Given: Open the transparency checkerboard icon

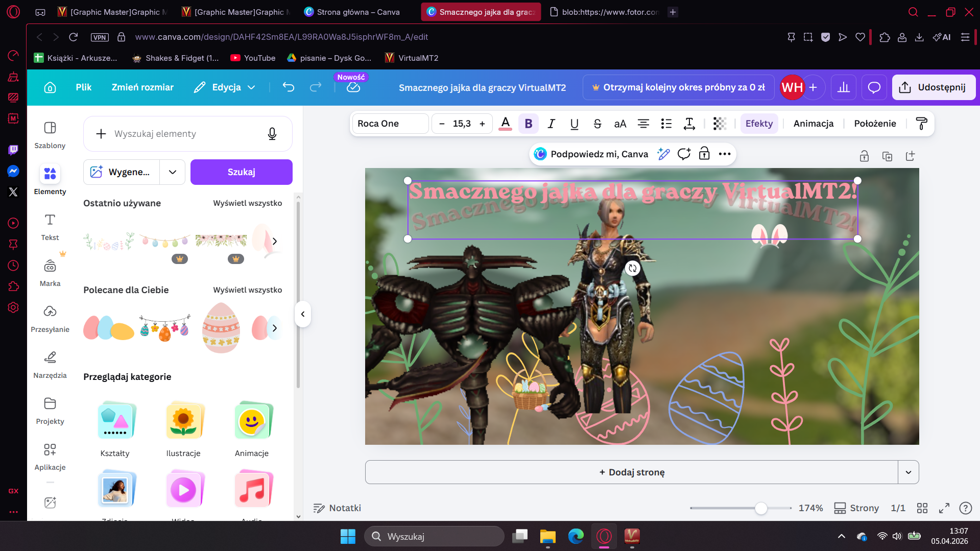Looking at the screenshot, I should click(720, 124).
